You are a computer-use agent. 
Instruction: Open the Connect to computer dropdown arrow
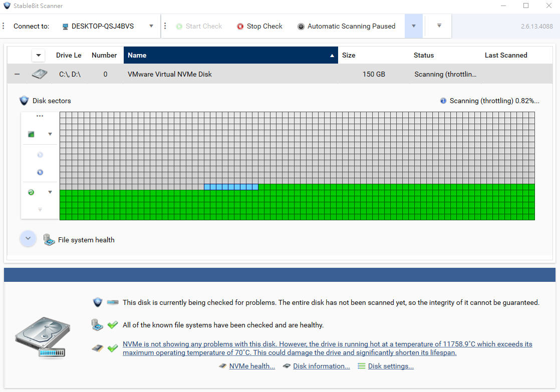[x=151, y=26]
